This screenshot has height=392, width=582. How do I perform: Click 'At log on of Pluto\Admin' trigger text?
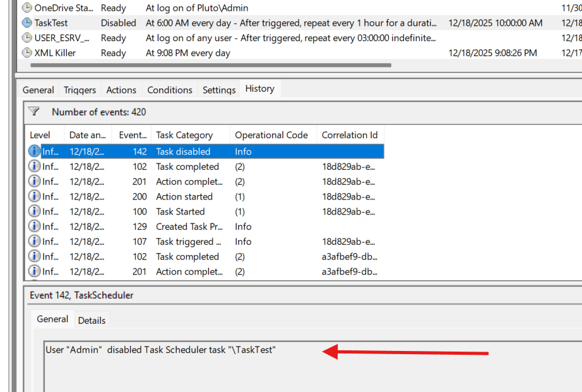pos(197,8)
